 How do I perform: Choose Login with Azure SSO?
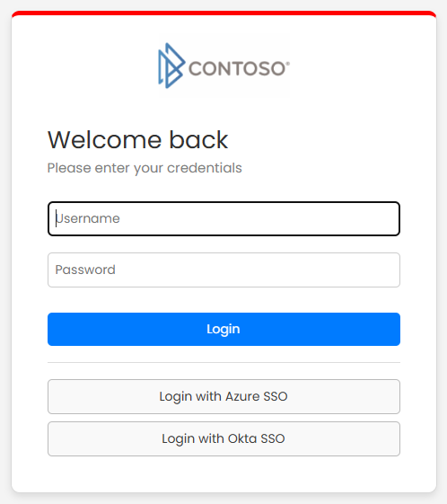coord(223,396)
